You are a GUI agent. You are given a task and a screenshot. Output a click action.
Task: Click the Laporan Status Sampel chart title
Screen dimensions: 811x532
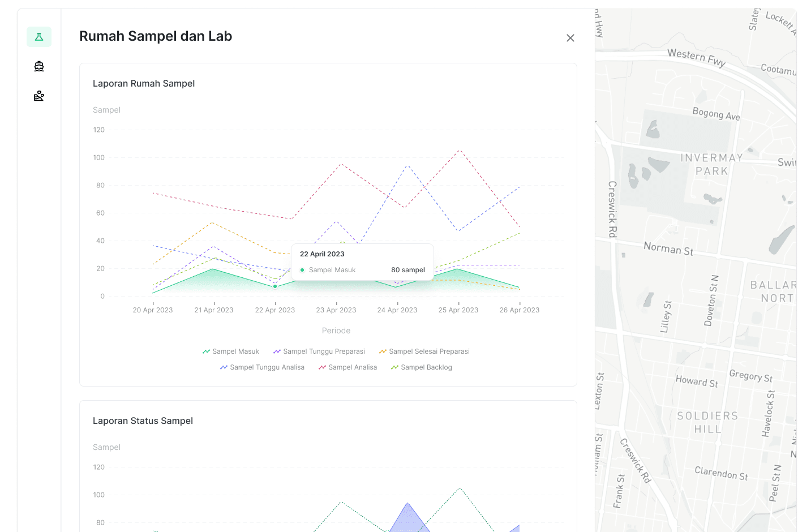(x=143, y=421)
